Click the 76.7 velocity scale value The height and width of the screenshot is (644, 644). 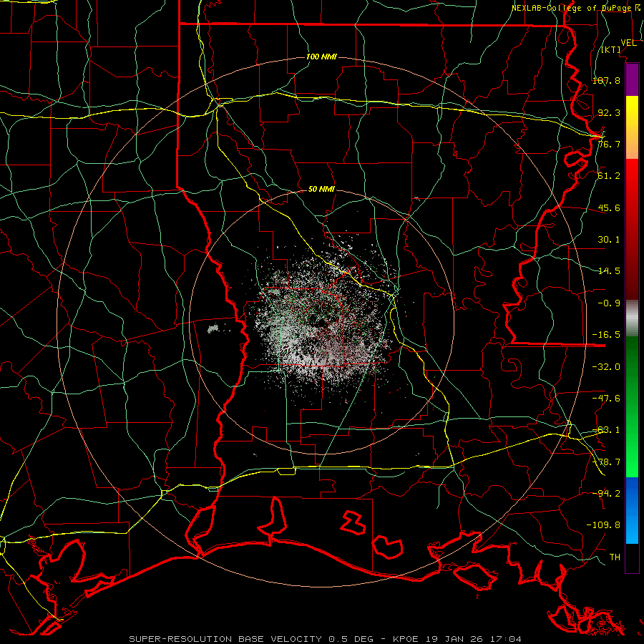pos(609,144)
